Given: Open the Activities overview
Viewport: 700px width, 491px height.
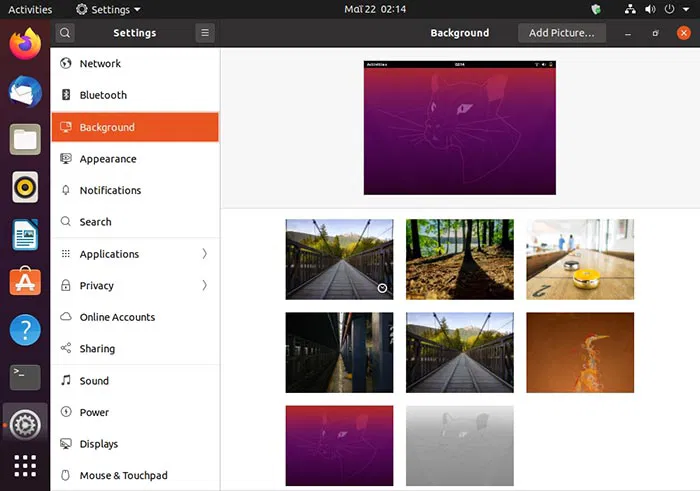Looking at the screenshot, I should pyautogui.click(x=30, y=10).
